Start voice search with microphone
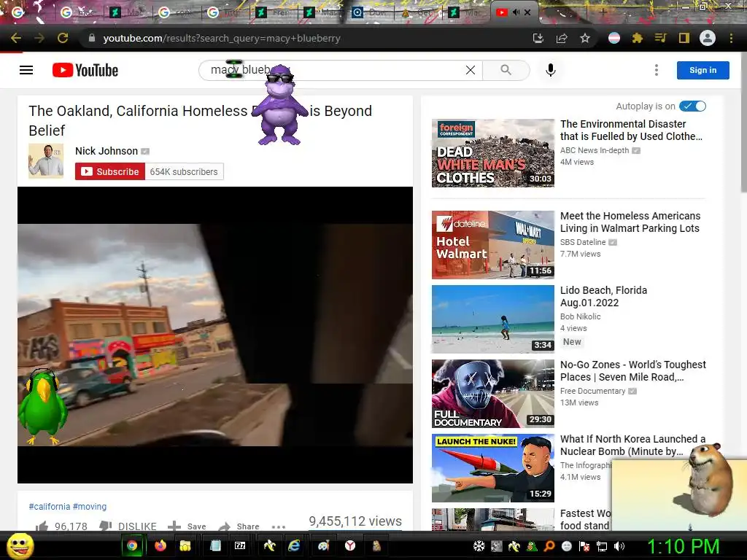 click(x=550, y=71)
